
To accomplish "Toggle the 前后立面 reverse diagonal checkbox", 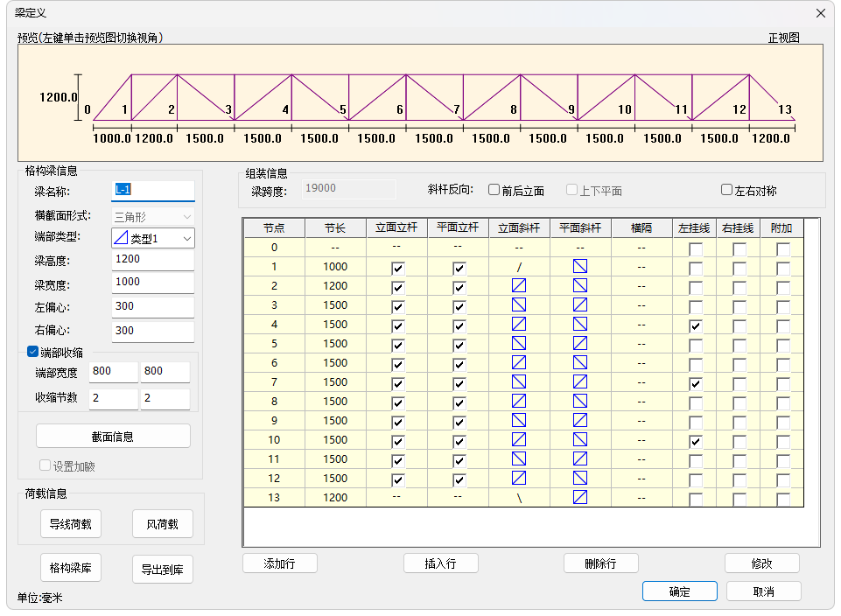I will 494,190.
